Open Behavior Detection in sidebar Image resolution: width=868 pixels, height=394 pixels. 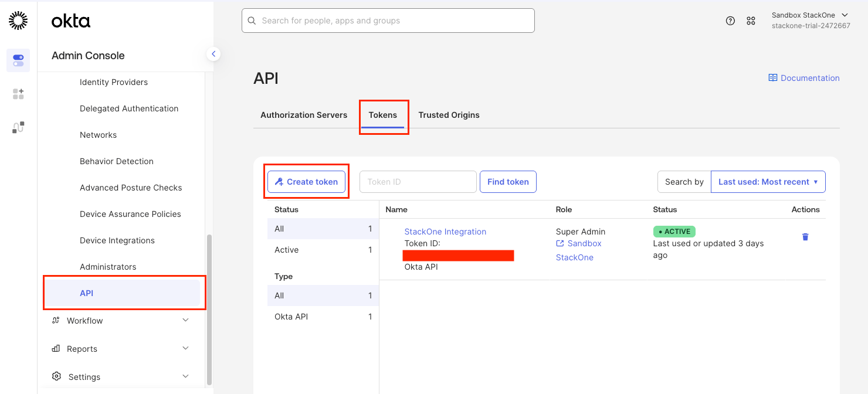pos(117,161)
